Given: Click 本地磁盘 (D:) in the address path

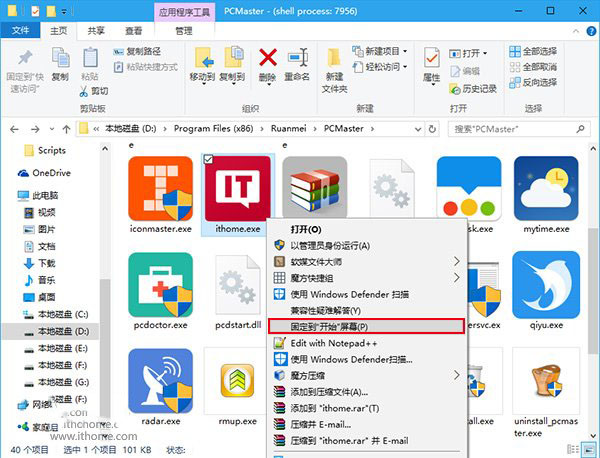Looking at the screenshot, I should click(130, 129).
